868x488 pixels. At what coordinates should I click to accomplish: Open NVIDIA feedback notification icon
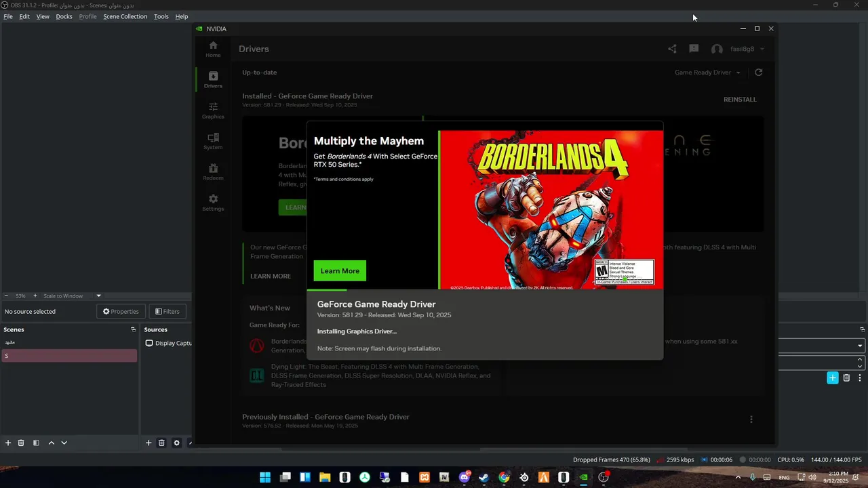click(694, 49)
